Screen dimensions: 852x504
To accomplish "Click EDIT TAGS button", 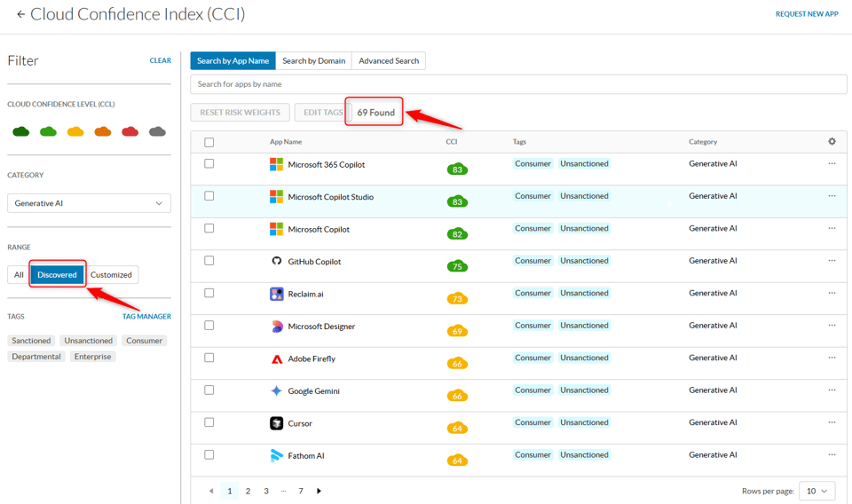I will (x=323, y=113).
